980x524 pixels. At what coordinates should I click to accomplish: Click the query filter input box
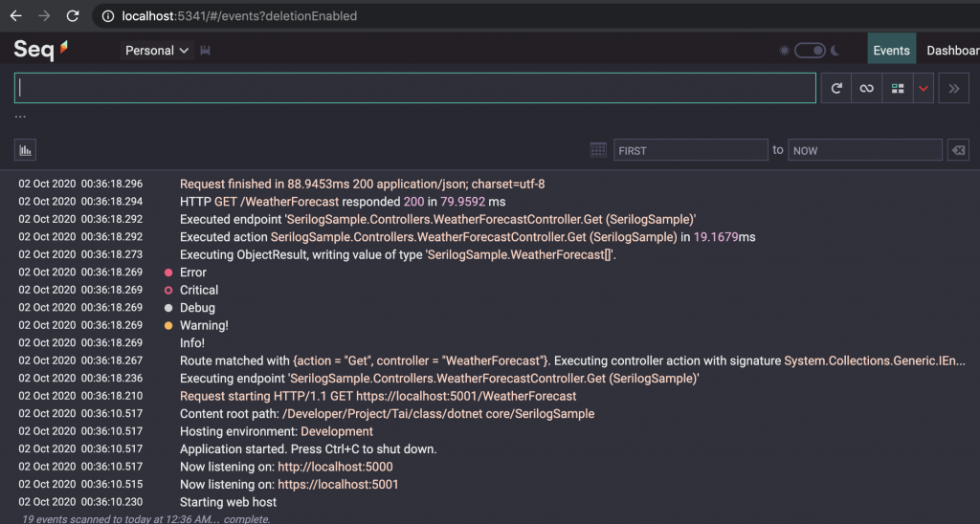coord(414,88)
